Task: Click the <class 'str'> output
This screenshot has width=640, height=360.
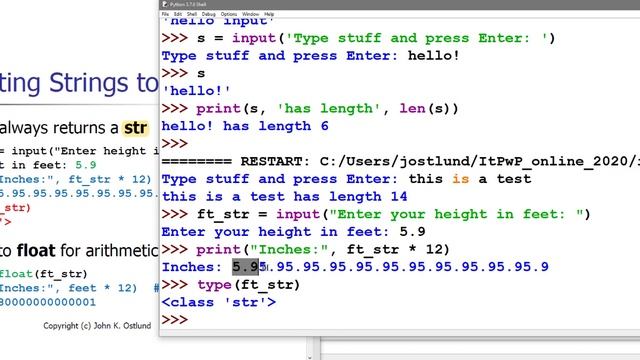Action: tap(219, 302)
